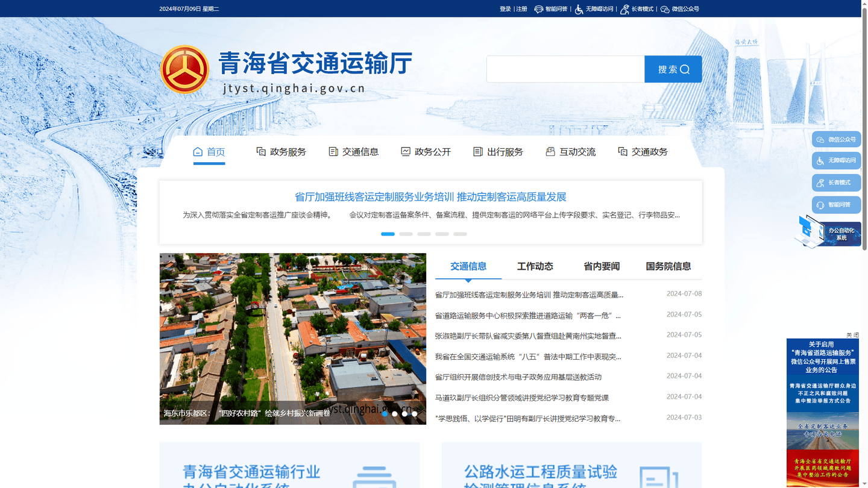Viewport: 868px width, 488px height.
Task: Select the fourth photo slideshow dot
Action: (x=414, y=414)
